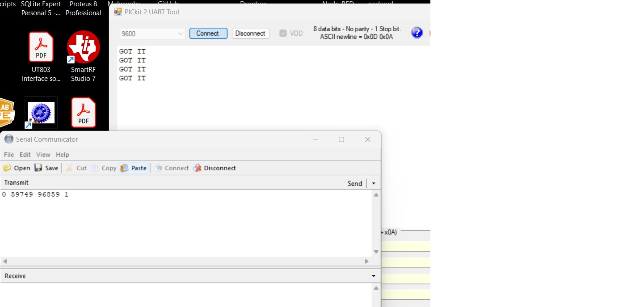Toggle the VDD checkbox
The height and width of the screenshot is (307, 644).
[283, 33]
